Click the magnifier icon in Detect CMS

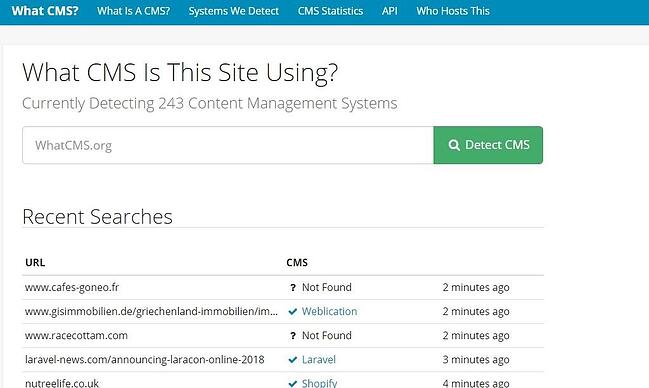tap(454, 145)
